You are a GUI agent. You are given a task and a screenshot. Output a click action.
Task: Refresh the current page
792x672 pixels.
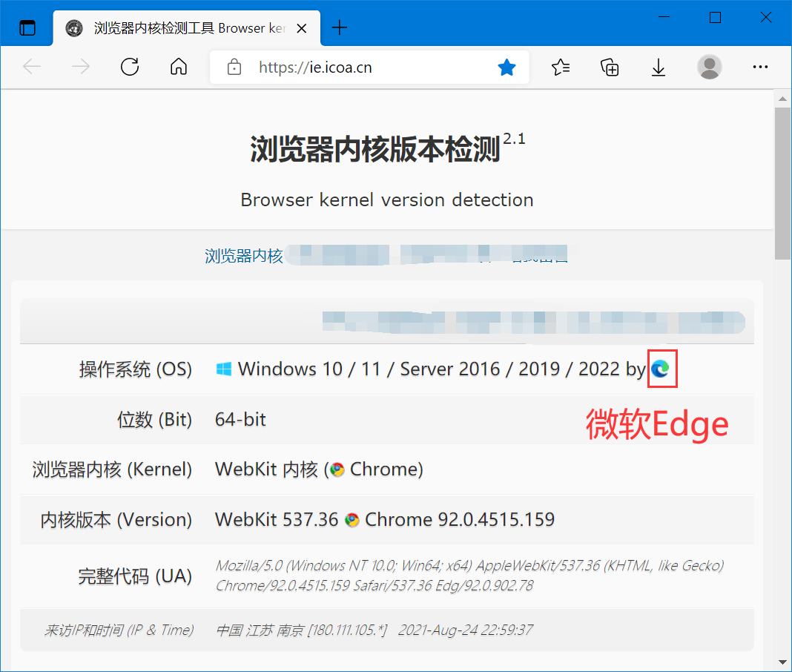[130, 67]
